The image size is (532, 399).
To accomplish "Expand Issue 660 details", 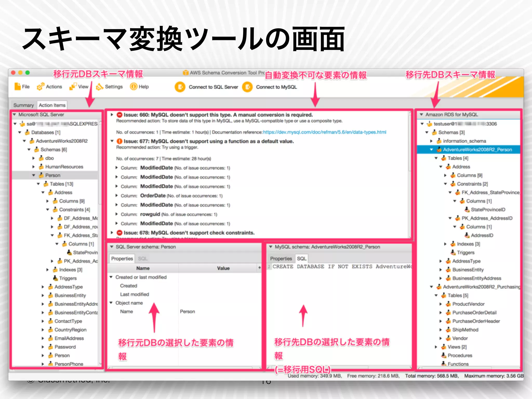I will tap(112, 115).
